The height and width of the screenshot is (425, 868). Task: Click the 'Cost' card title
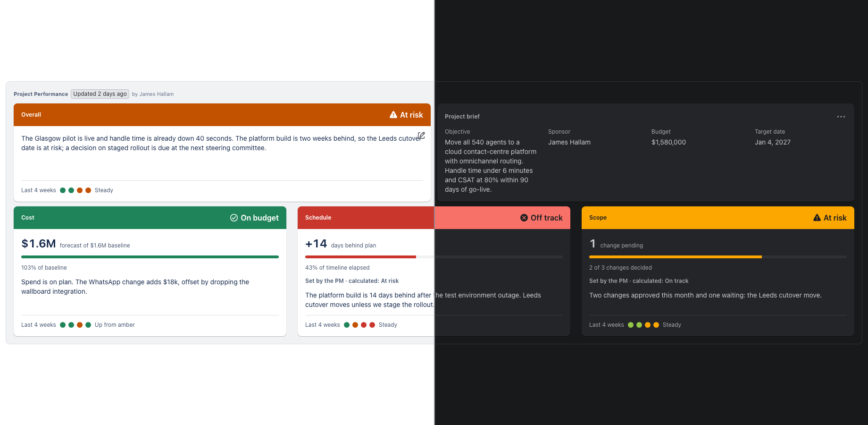click(x=28, y=218)
